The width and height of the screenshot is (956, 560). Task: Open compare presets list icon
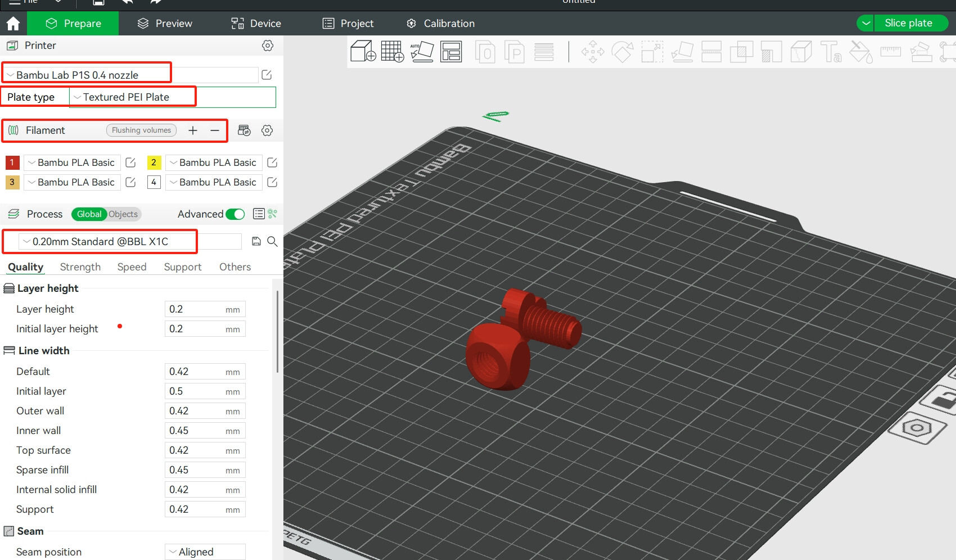259,214
